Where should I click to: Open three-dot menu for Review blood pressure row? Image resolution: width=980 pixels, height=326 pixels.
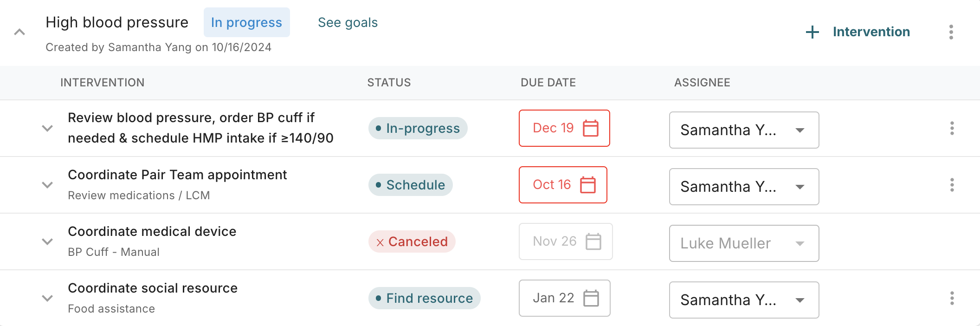tap(952, 128)
